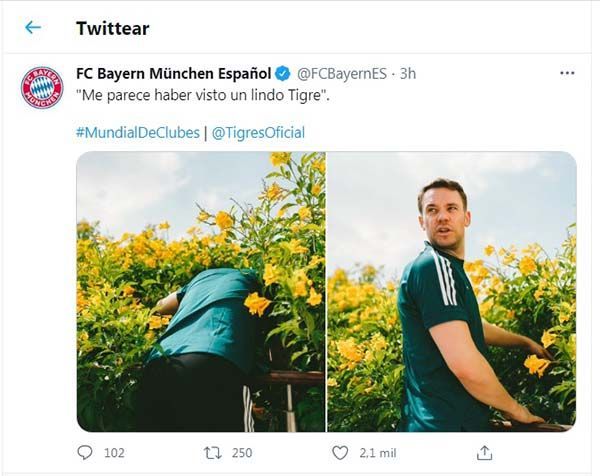The image size is (600, 476).
Task: Click the 102 replies count
Action: 114,452
